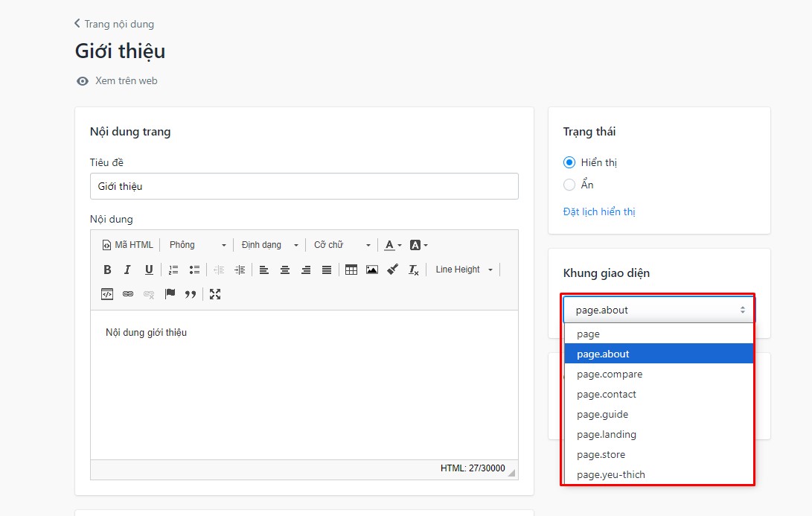Screen dimensions: 812x516
Task: Toggle underline formatting in editor
Action: click(149, 270)
